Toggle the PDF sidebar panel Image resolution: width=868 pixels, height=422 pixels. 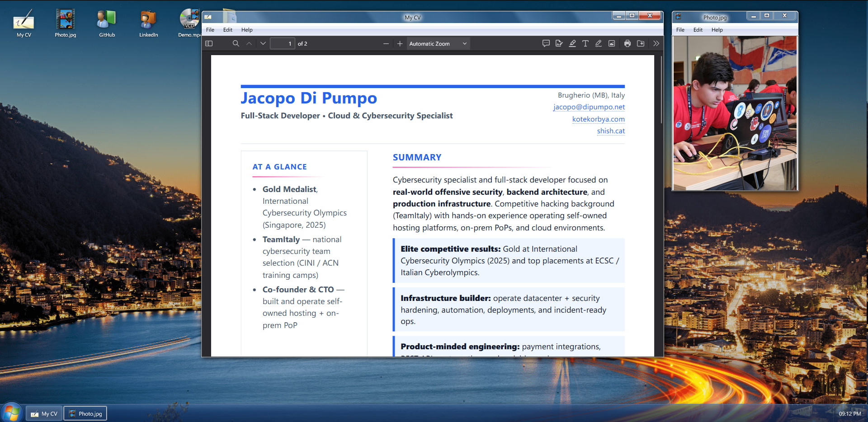point(208,43)
